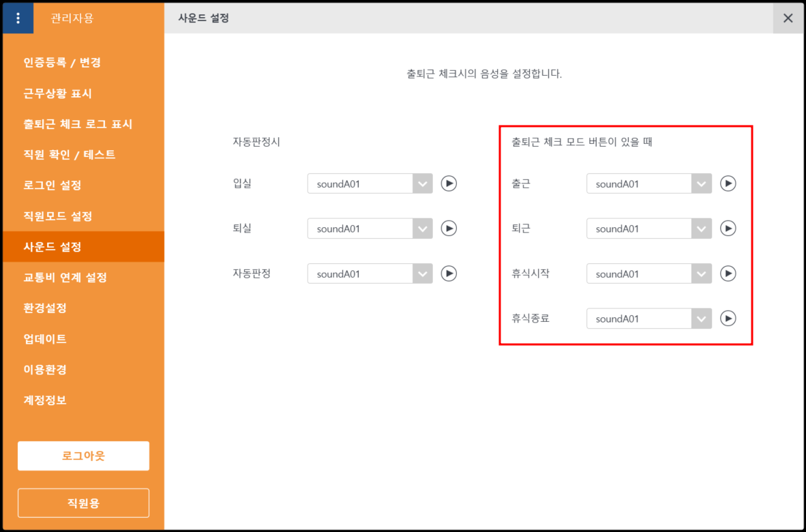Play the 출근 sound preview

click(x=728, y=183)
